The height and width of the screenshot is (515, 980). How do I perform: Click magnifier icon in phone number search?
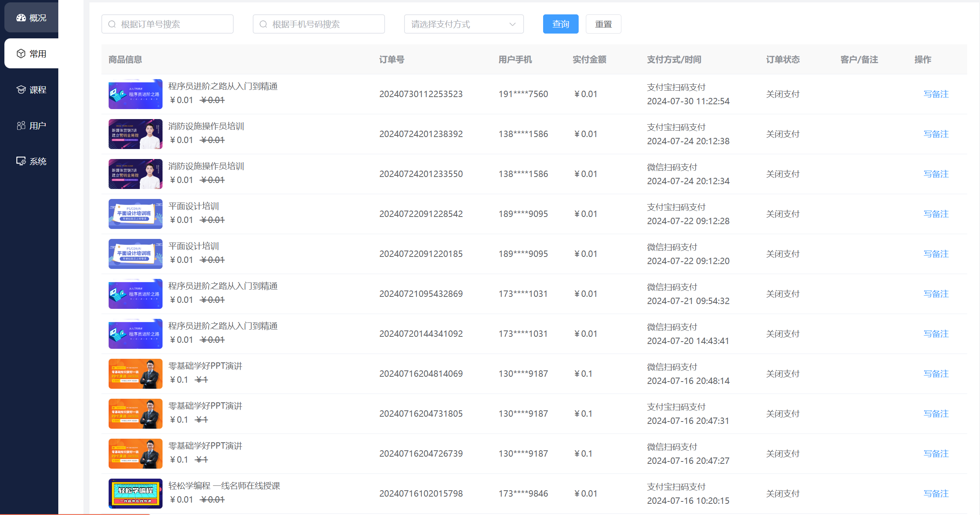(x=264, y=24)
